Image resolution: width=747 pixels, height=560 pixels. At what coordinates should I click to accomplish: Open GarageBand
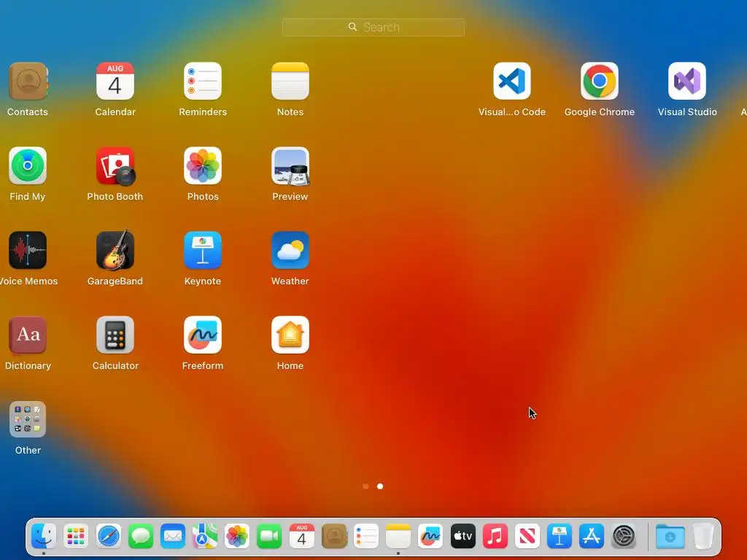[x=115, y=250]
